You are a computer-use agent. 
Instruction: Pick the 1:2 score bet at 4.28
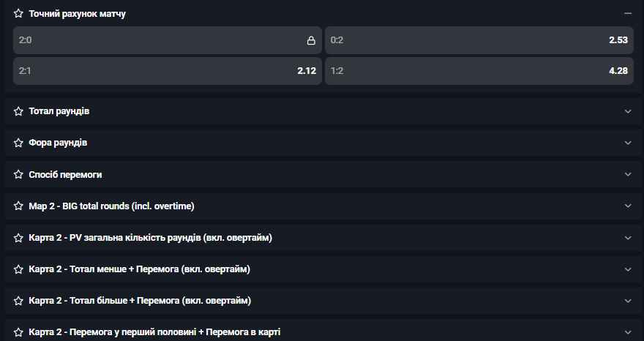coord(479,71)
